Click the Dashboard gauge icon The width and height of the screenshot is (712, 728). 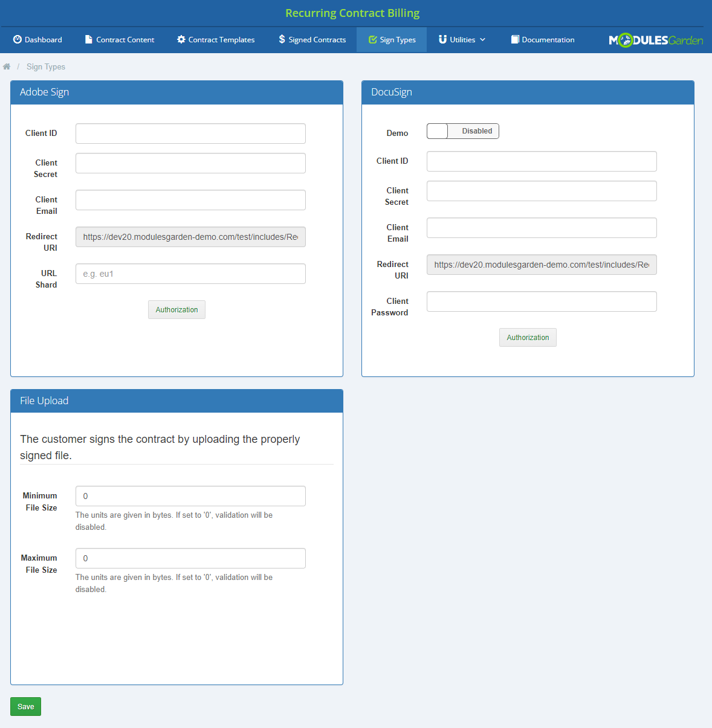18,39
